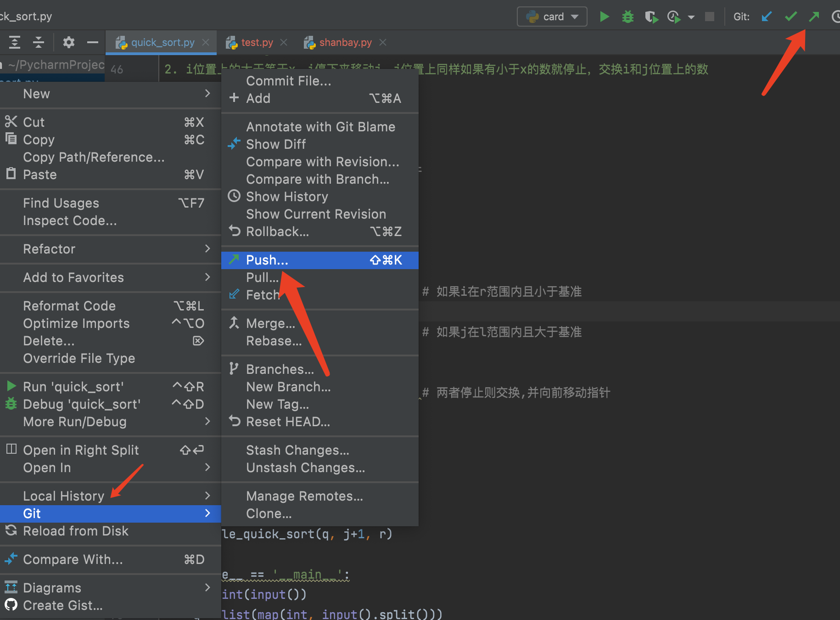Click the expand all icon in project panel
Viewport: 840px width, 620px height.
[15, 43]
